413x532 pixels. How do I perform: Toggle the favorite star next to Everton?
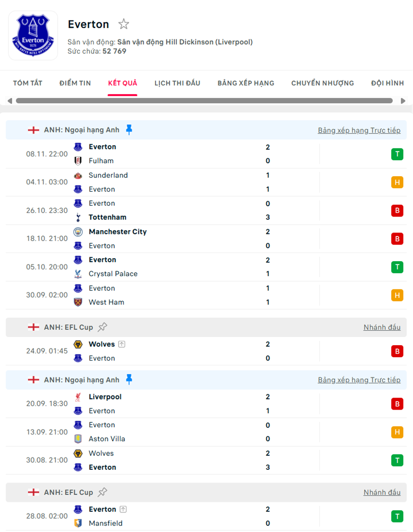tap(124, 24)
